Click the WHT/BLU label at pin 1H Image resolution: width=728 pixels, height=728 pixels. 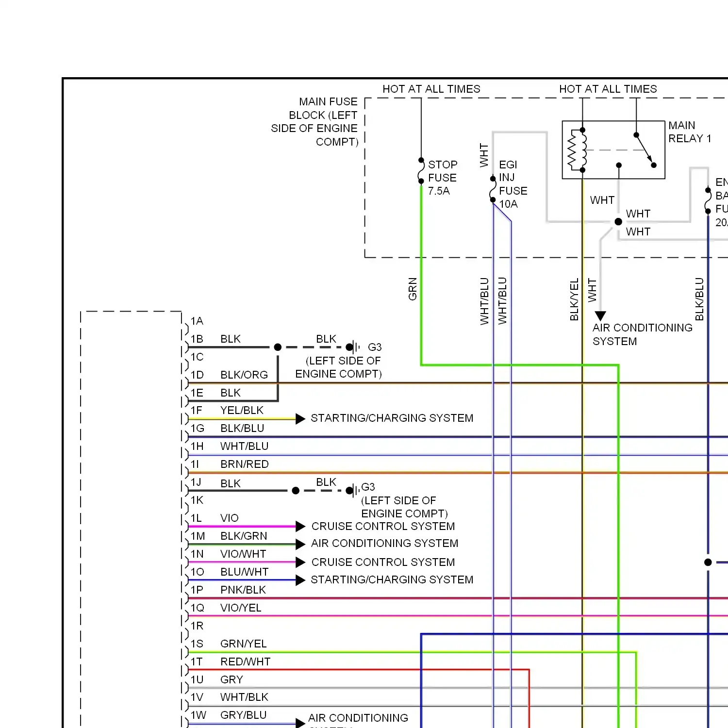(x=244, y=446)
